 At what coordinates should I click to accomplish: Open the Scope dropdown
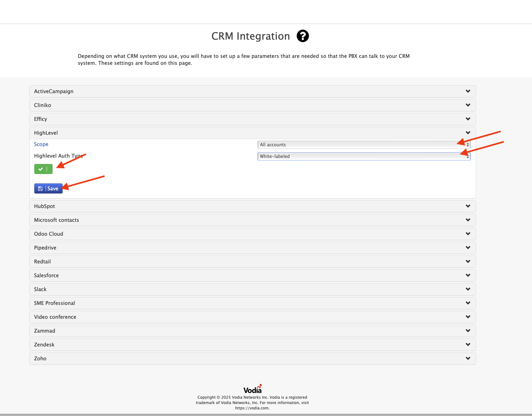point(364,145)
